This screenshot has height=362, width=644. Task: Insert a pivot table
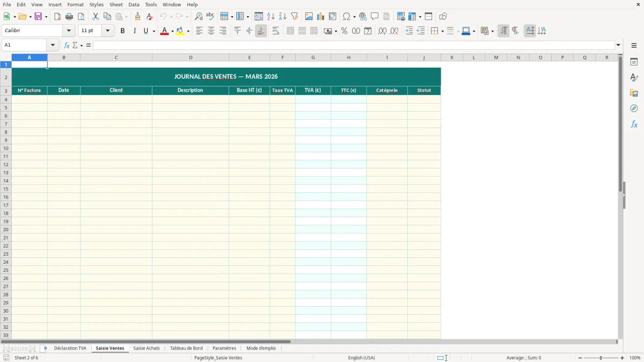[333, 17]
